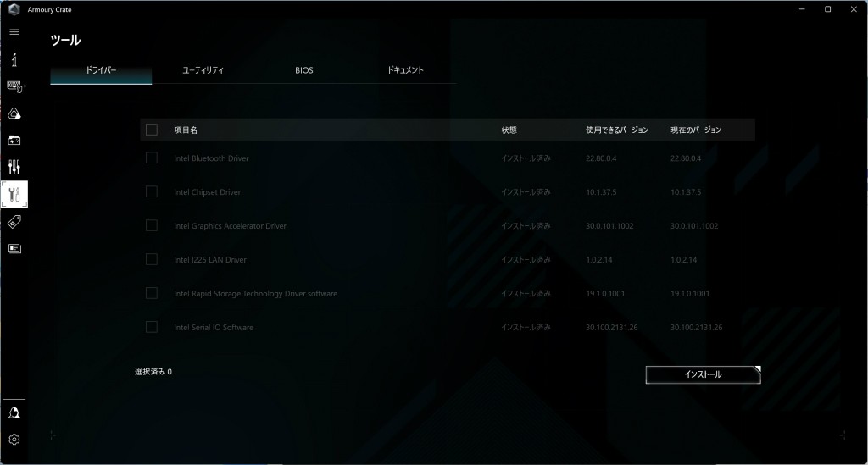The height and width of the screenshot is (465, 868).
Task: Open the hamburger menu in sidebar
Action: point(14,32)
